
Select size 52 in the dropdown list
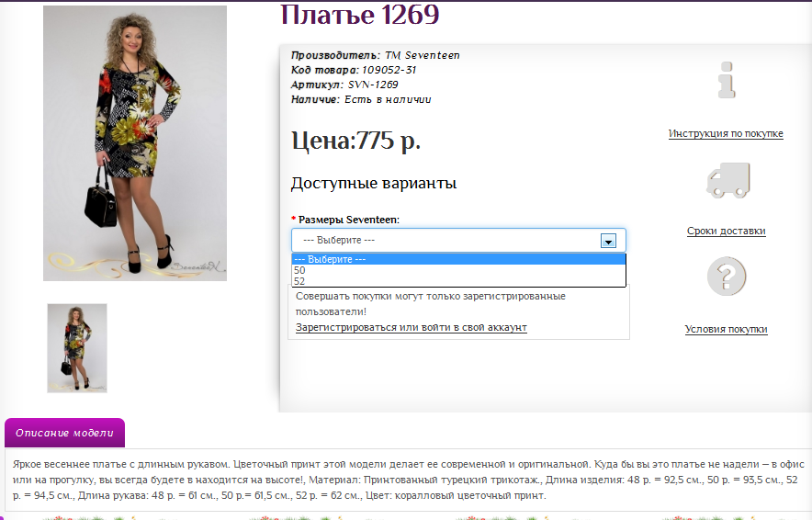pos(459,281)
